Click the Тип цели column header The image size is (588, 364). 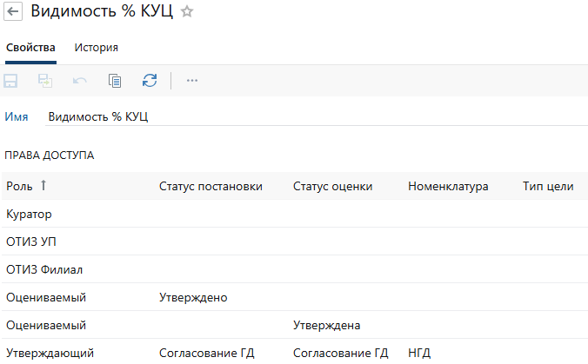[547, 186]
